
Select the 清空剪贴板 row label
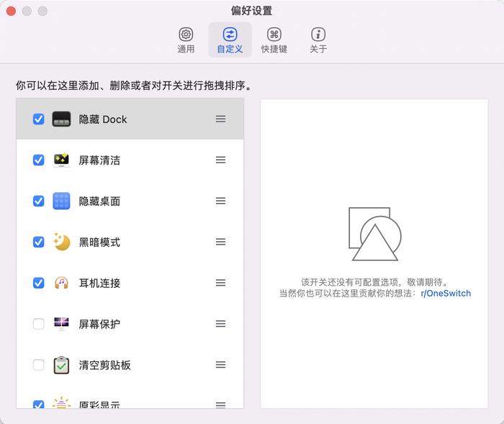point(105,365)
